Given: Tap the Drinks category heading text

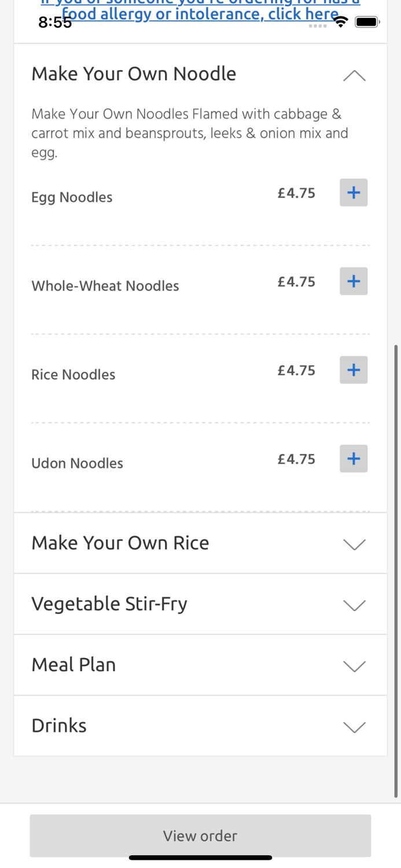Looking at the screenshot, I should (59, 726).
